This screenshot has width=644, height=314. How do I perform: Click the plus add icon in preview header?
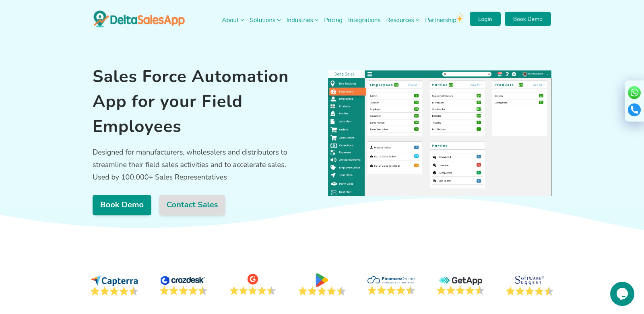click(x=514, y=74)
